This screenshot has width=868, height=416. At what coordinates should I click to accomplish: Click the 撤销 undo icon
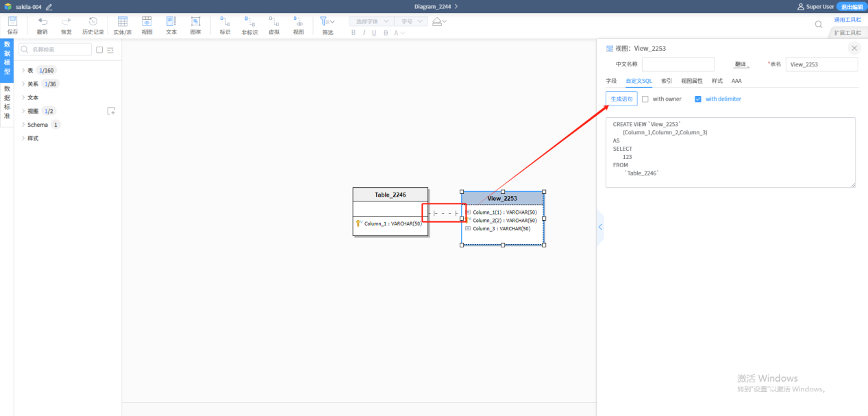(42, 22)
